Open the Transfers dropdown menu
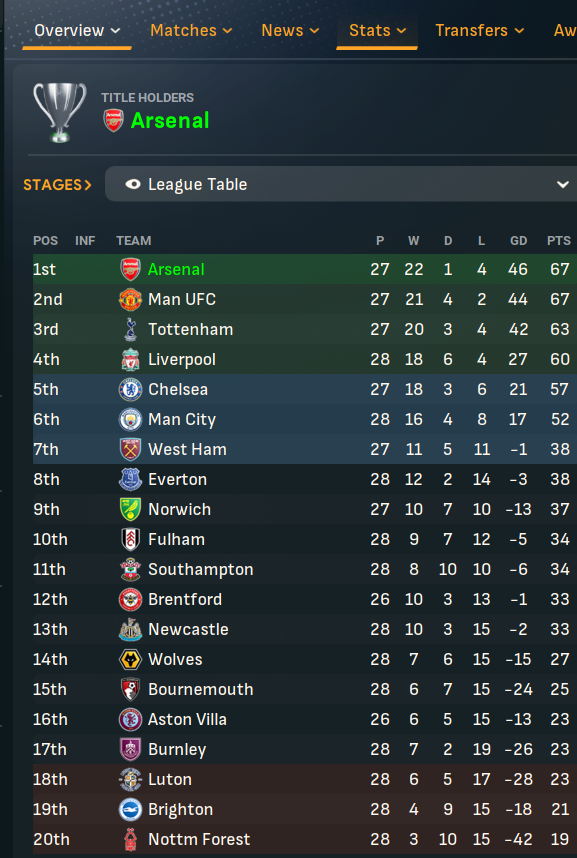The width and height of the screenshot is (577, 858). pos(480,30)
